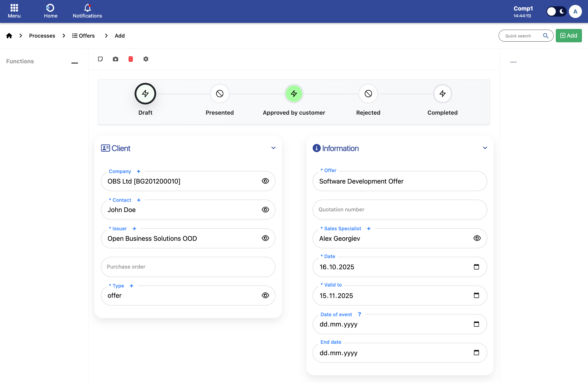Click the red trash delete icon
This screenshot has width=588, height=383.
pyautogui.click(x=131, y=59)
